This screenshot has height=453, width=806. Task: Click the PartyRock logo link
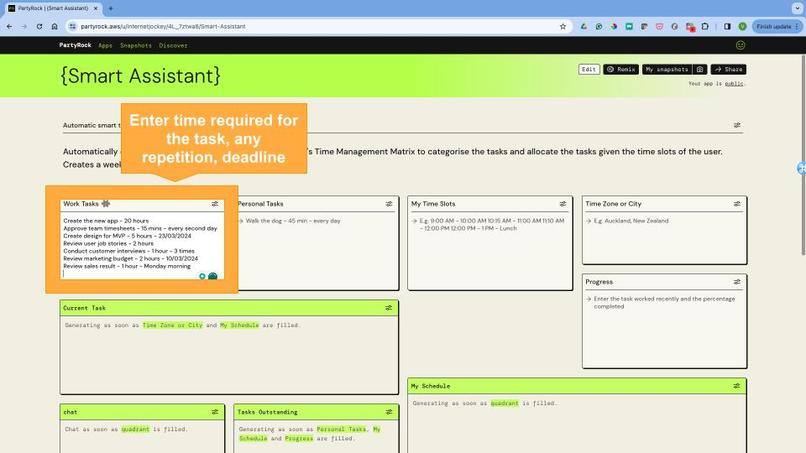click(75, 45)
